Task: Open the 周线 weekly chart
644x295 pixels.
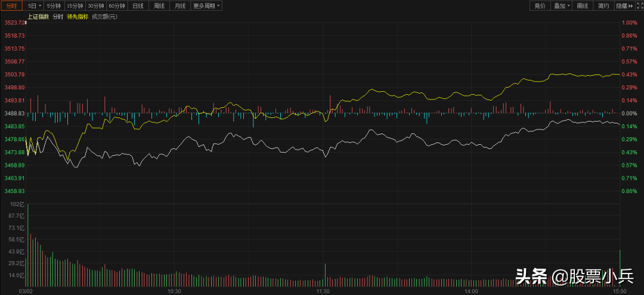Action: (159, 5)
